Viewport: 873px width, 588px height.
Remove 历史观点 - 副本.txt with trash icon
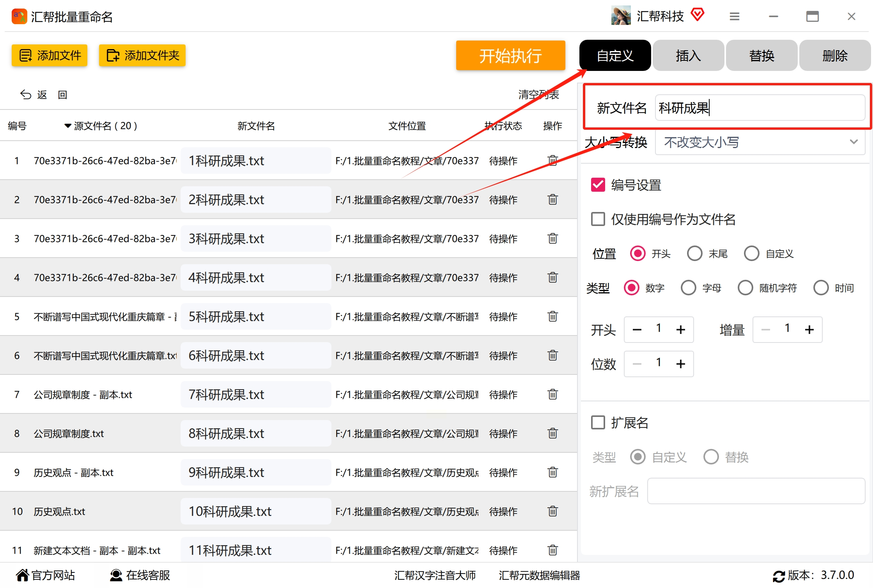click(x=552, y=472)
